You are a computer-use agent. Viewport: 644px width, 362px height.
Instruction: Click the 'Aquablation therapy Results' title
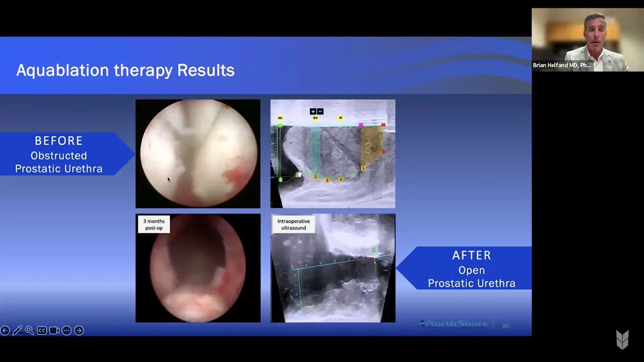pos(125,70)
